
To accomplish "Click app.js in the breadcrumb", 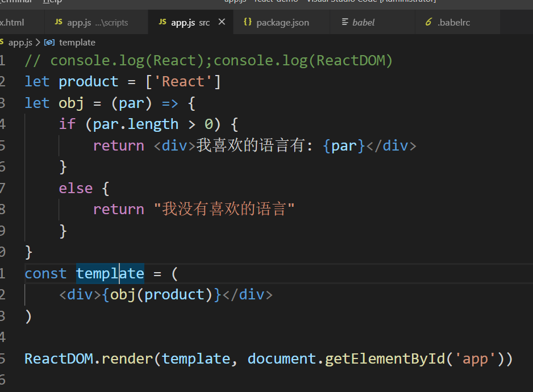I will tap(20, 43).
